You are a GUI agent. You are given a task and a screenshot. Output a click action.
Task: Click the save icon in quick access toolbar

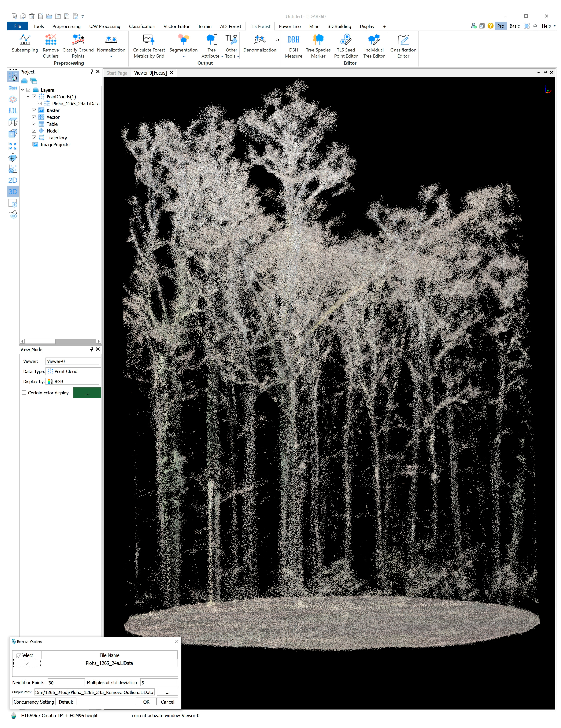click(66, 16)
